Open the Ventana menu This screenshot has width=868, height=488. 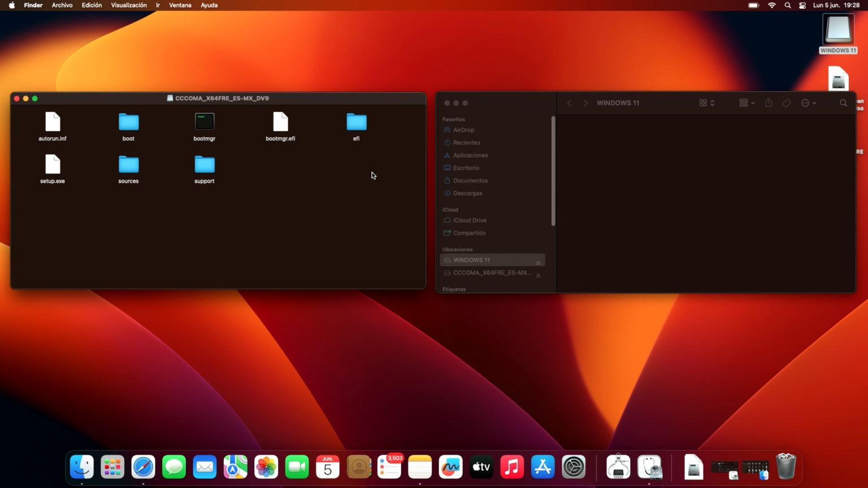180,5
